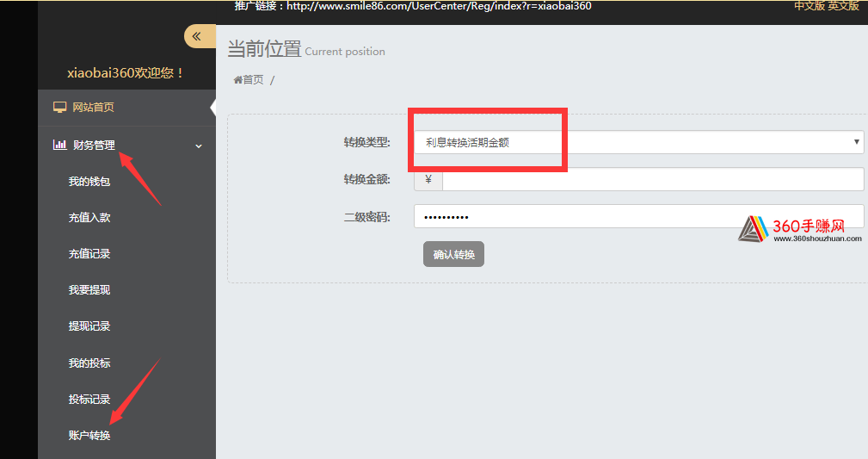Open 网站首页 in sidebar
868x459 pixels.
(x=93, y=107)
